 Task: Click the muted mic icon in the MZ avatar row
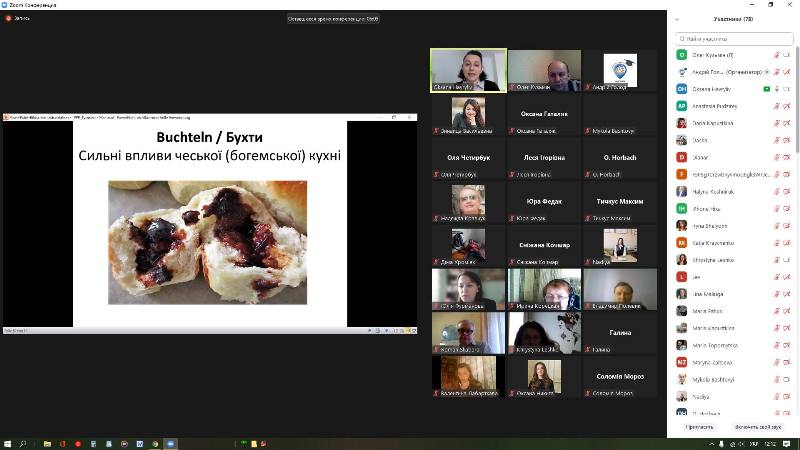(x=777, y=362)
